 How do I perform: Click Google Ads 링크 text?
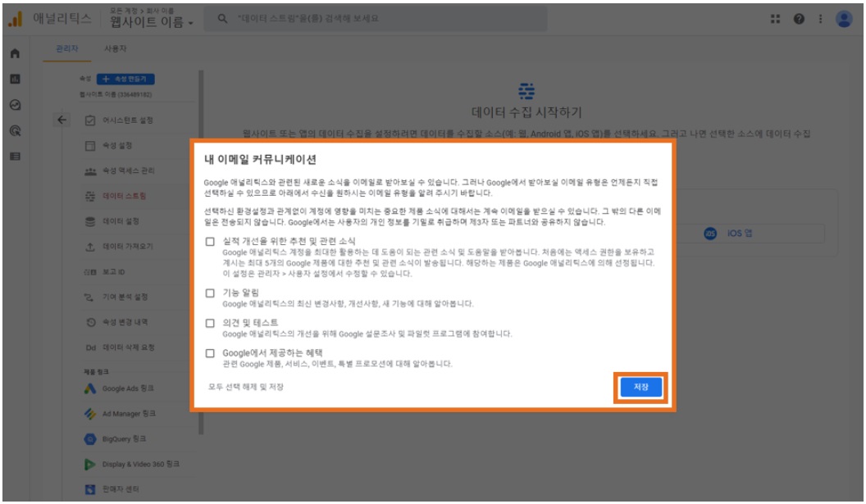point(128,388)
